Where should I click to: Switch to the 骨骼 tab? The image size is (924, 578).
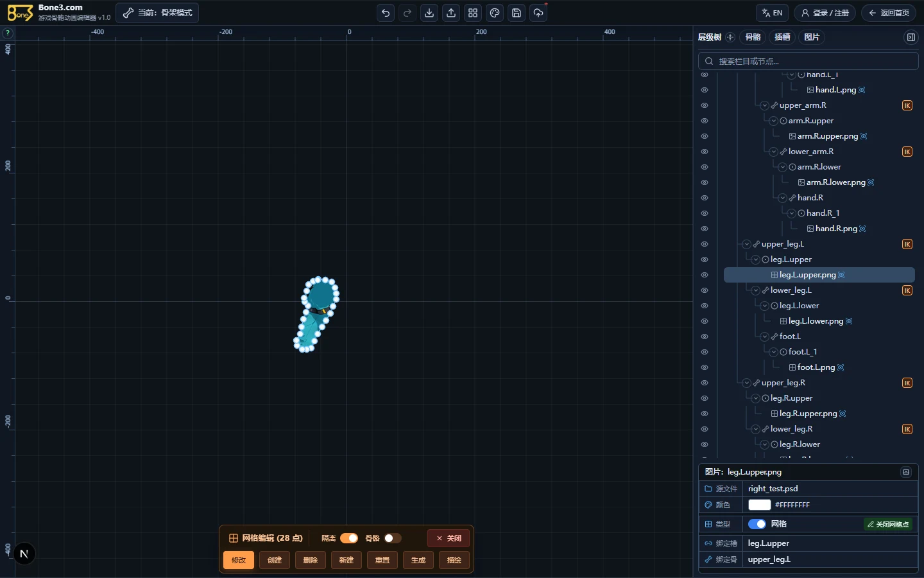coord(753,37)
